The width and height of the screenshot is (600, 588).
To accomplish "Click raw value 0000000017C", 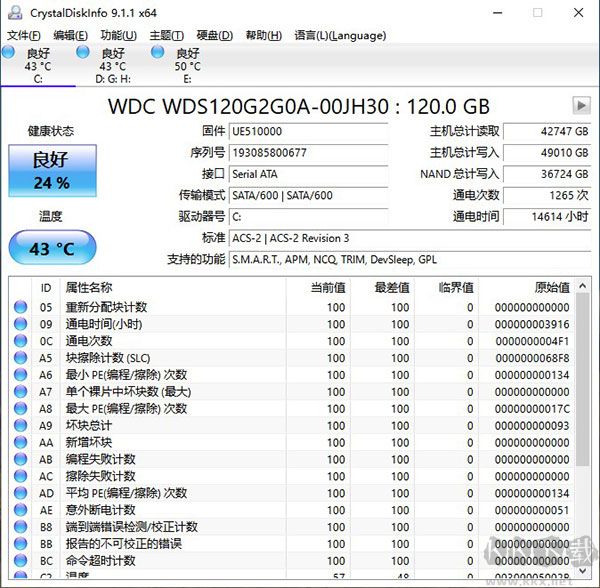I will [x=532, y=409].
